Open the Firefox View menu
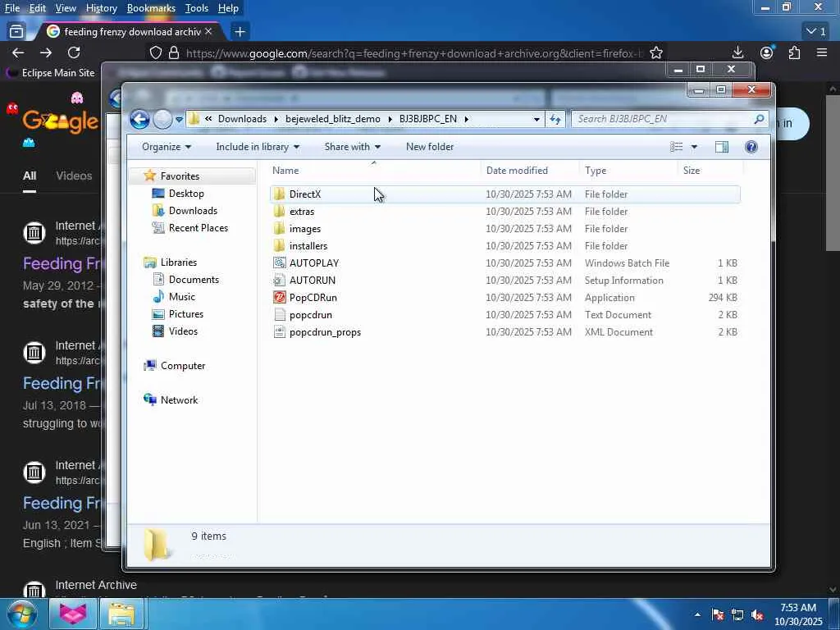This screenshot has width=840, height=630. pyautogui.click(x=66, y=8)
